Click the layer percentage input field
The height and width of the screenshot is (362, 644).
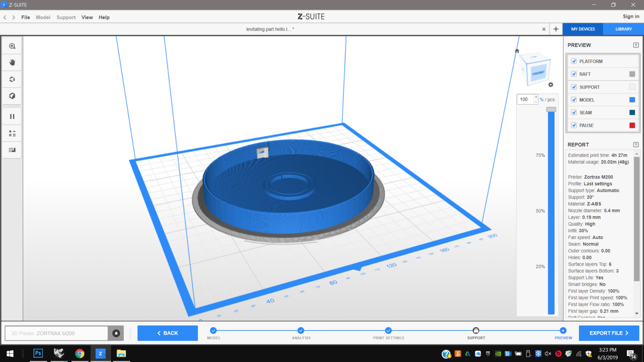coord(525,99)
